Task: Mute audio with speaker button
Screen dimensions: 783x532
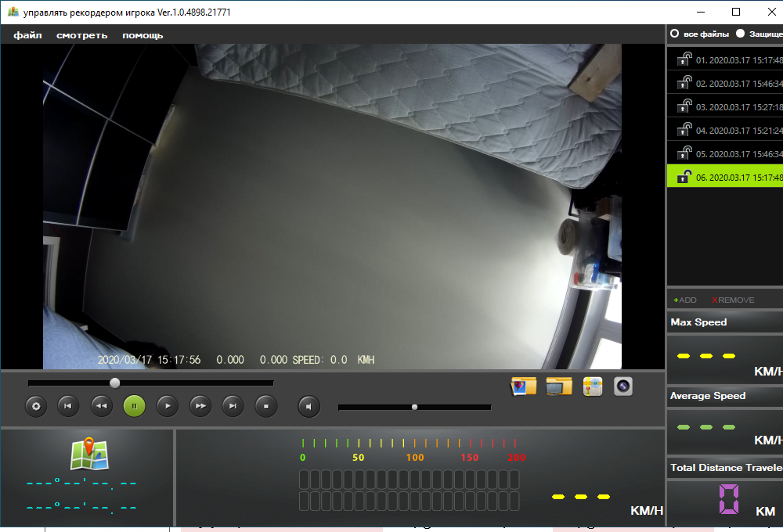Action: (309, 406)
